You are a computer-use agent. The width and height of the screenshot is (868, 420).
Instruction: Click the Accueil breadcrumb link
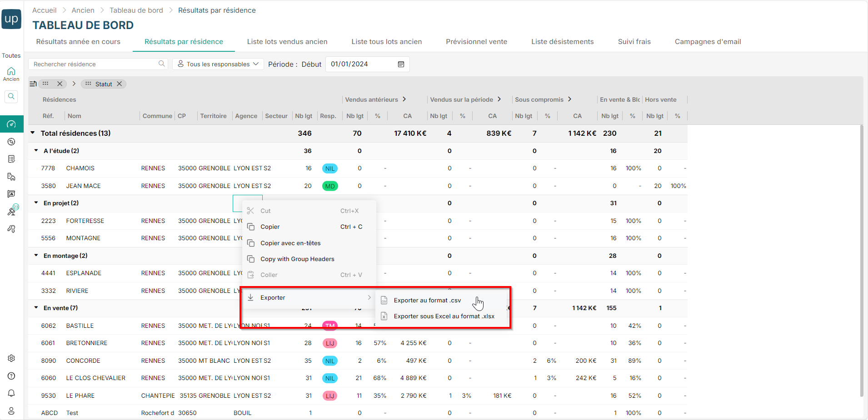[x=45, y=10]
